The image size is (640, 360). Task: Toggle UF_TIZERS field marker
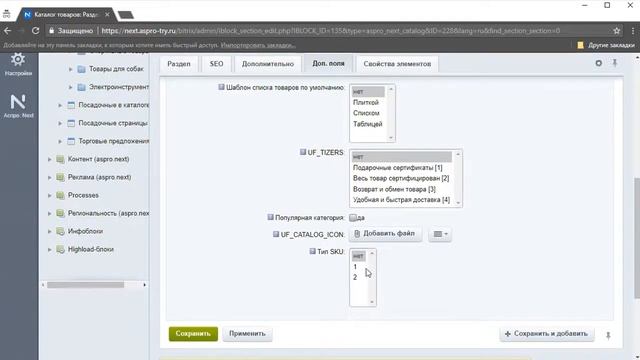pos(303,152)
